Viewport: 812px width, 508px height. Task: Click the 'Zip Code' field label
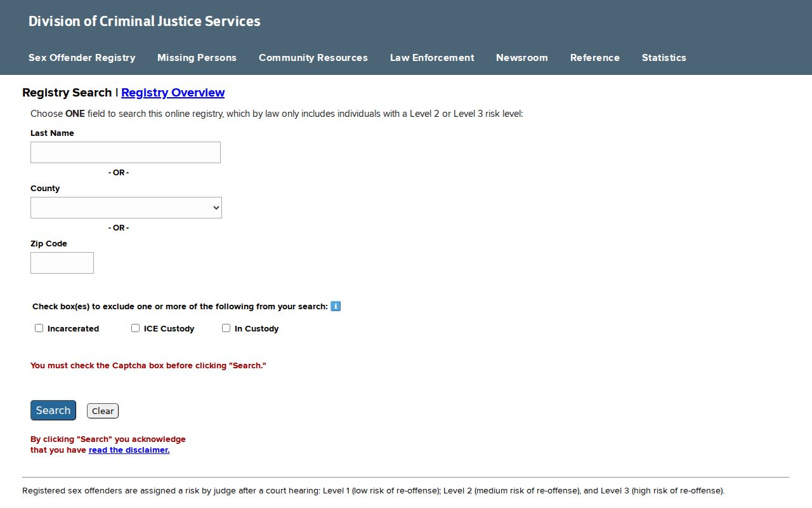point(49,244)
